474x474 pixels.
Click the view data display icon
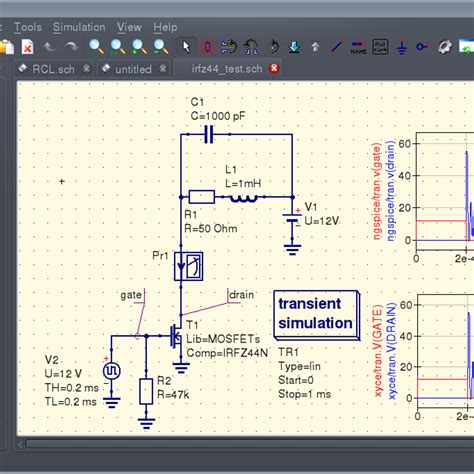pos(467,47)
